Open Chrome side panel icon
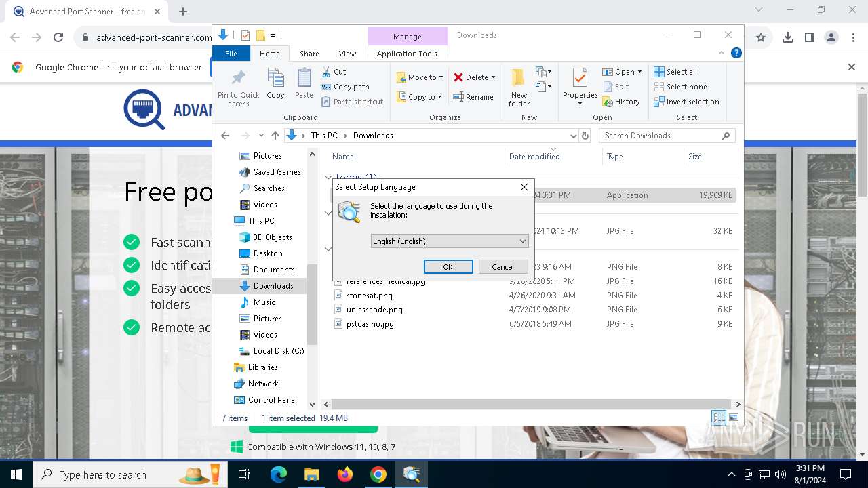Viewport: 868px width, 488px height. 809,38
